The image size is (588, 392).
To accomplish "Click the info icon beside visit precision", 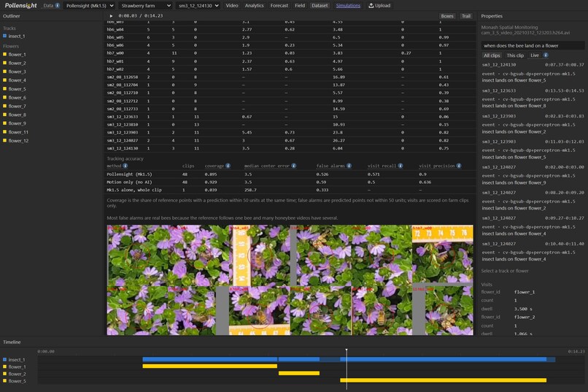I will pos(459,166).
